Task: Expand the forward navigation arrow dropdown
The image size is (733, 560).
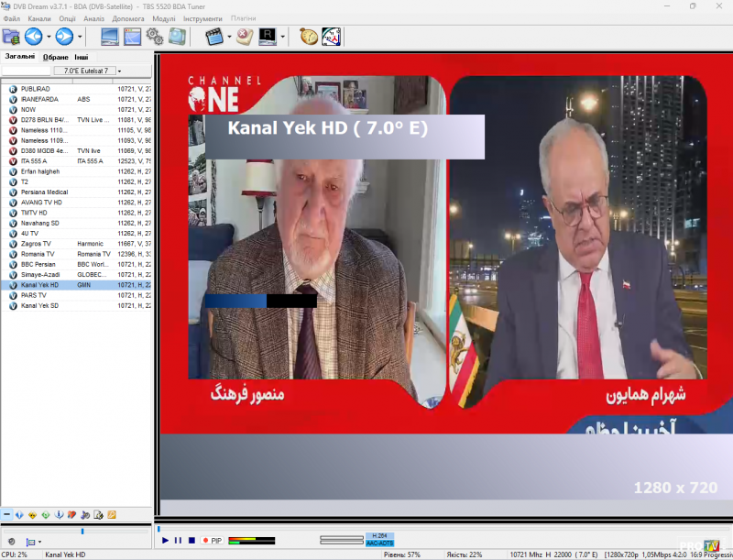Action: tap(80, 37)
